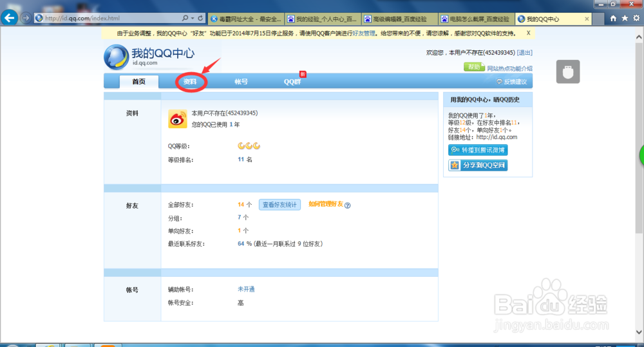Open the 如何管理好友 help link
Viewport: 644px width, 347px height.
[326, 204]
